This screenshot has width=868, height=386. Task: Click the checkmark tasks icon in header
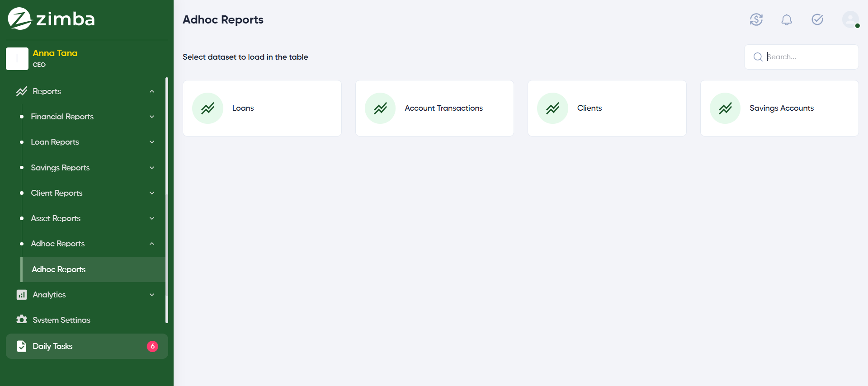817,19
